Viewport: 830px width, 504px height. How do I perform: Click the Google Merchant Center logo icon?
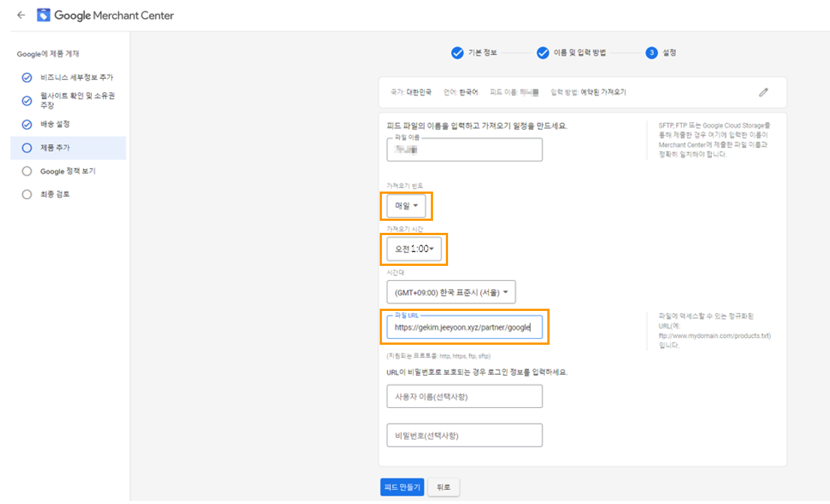pyautogui.click(x=44, y=15)
